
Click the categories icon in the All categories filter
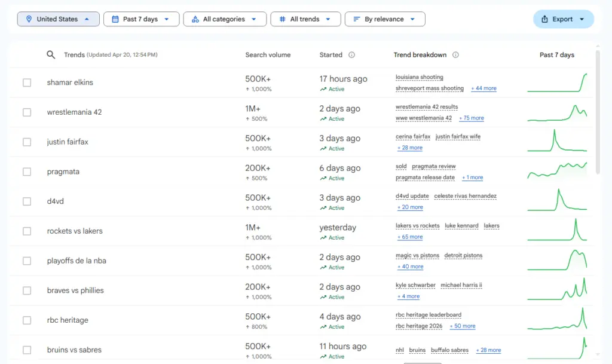pyautogui.click(x=194, y=19)
